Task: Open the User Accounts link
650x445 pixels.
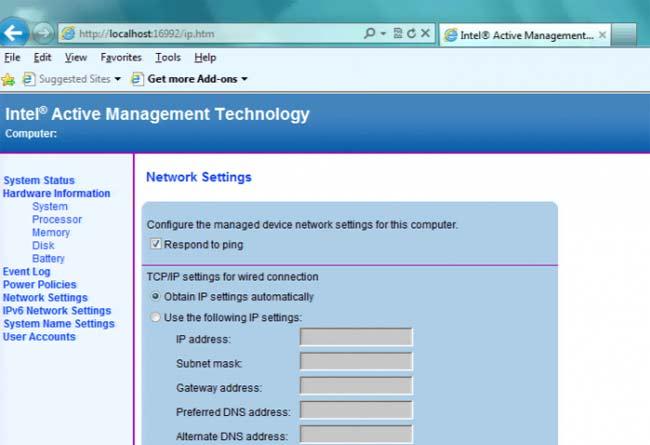Action: click(39, 337)
